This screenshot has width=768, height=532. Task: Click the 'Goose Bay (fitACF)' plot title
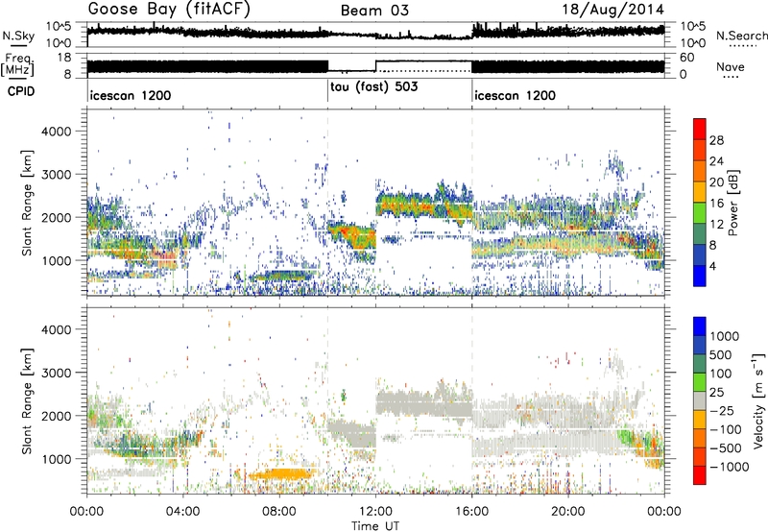(169, 10)
